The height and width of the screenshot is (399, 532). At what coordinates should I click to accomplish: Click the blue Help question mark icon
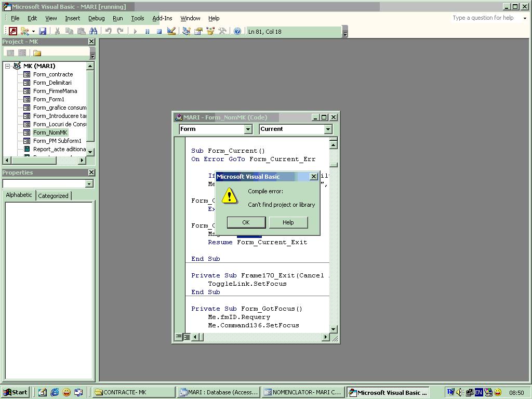coord(237,31)
